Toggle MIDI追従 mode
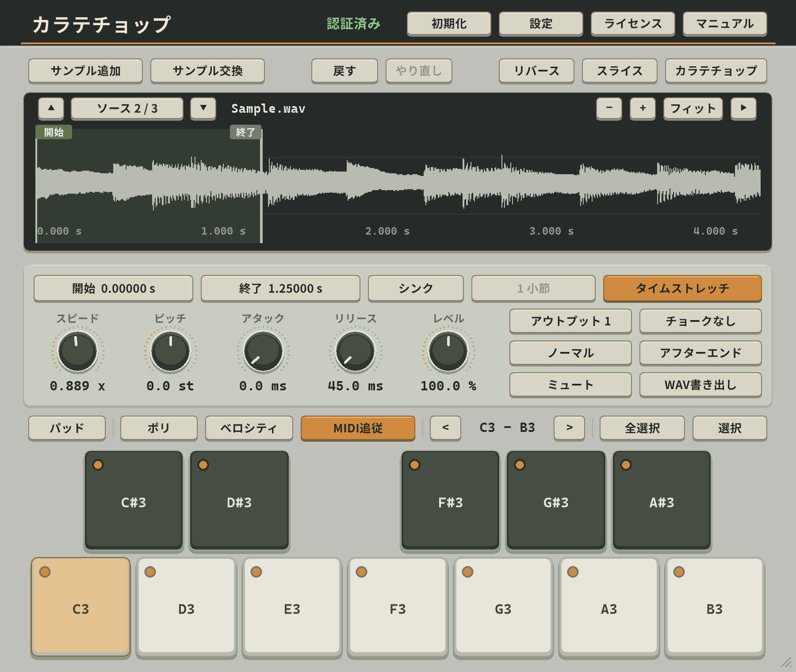796x672 pixels. [x=358, y=428]
